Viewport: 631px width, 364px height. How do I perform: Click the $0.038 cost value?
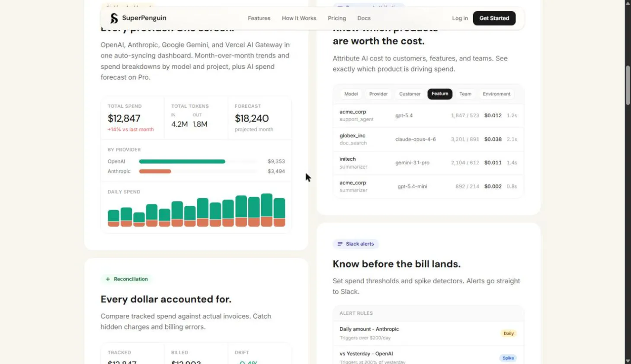(493, 140)
